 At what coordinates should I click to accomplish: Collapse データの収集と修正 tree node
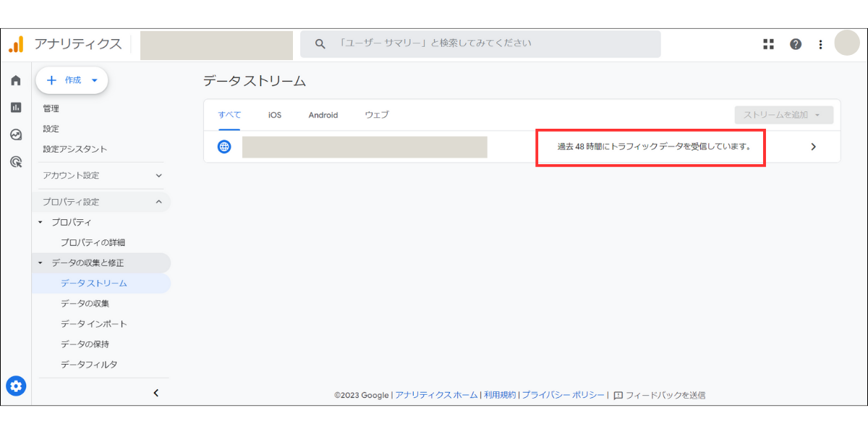41,263
